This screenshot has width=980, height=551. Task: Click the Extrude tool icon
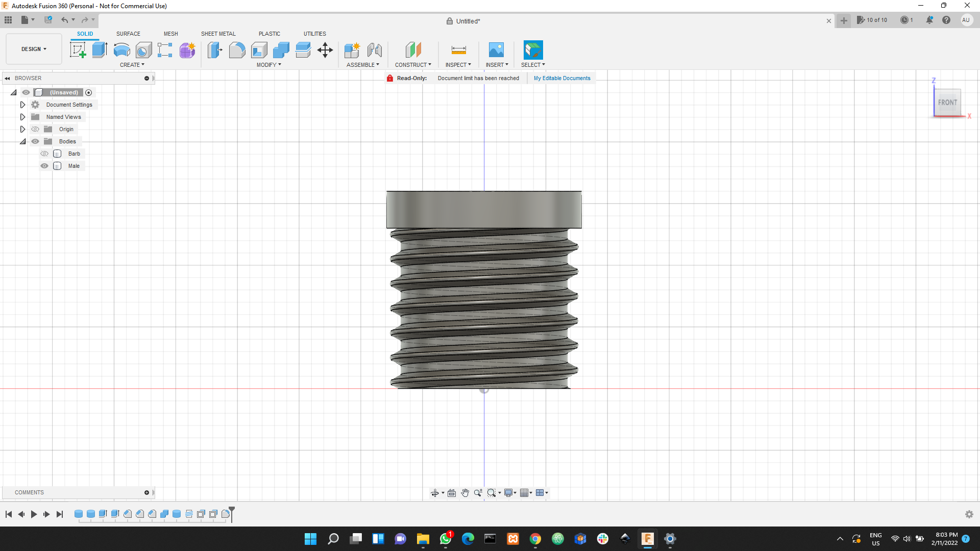tap(100, 50)
